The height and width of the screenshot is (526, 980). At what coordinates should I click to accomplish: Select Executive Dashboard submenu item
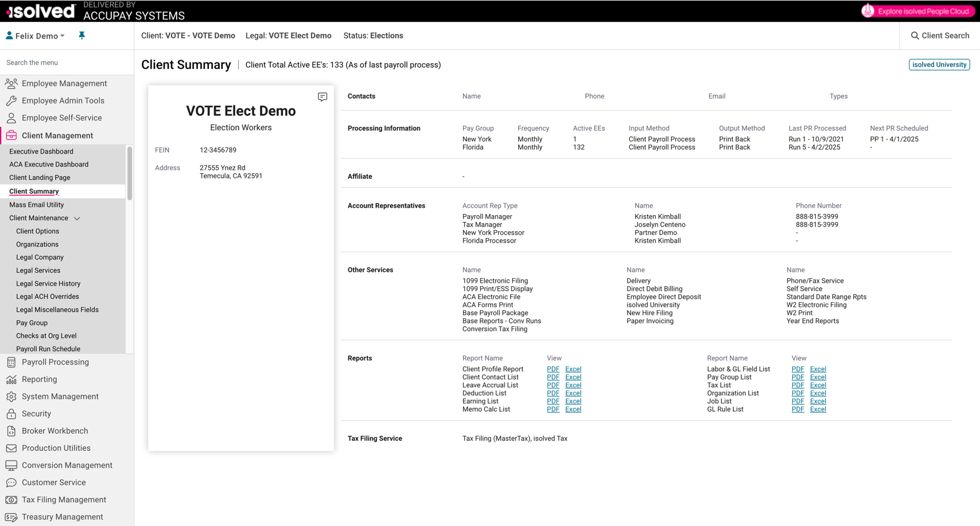(41, 151)
